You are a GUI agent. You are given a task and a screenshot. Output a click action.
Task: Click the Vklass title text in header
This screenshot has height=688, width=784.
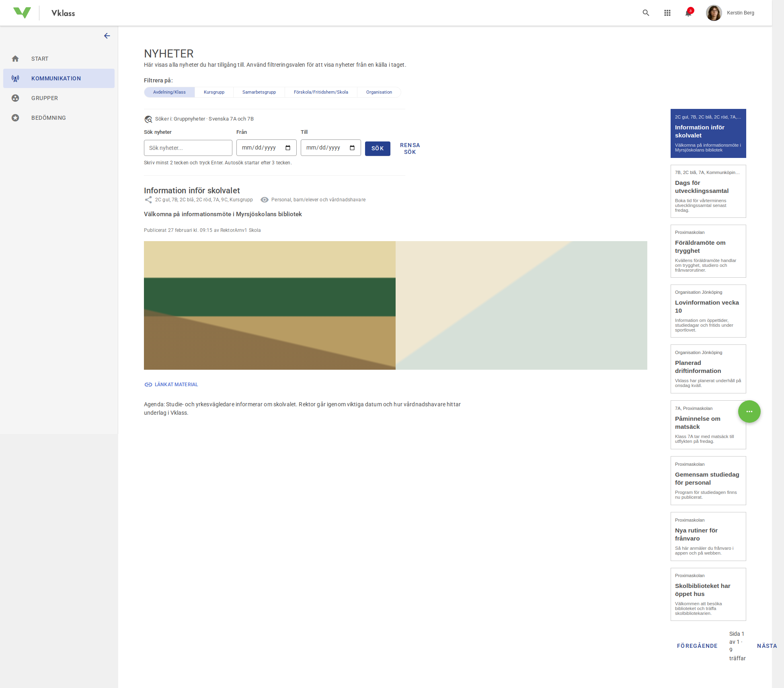tap(63, 13)
